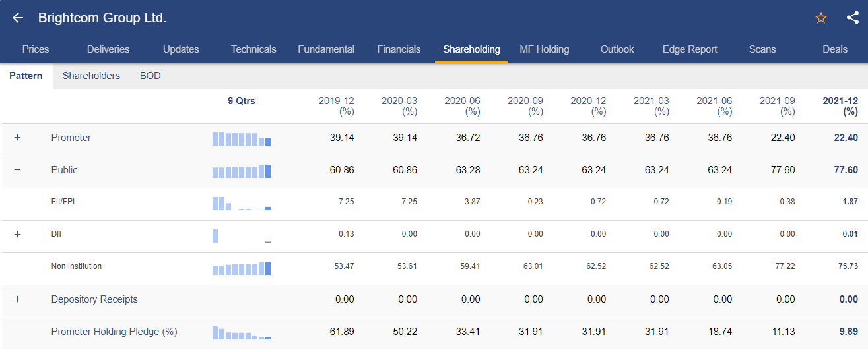The height and width of the screenshot is (352, 868).
Task: Click the 2020-09 column header
Action: pos(525,106)
